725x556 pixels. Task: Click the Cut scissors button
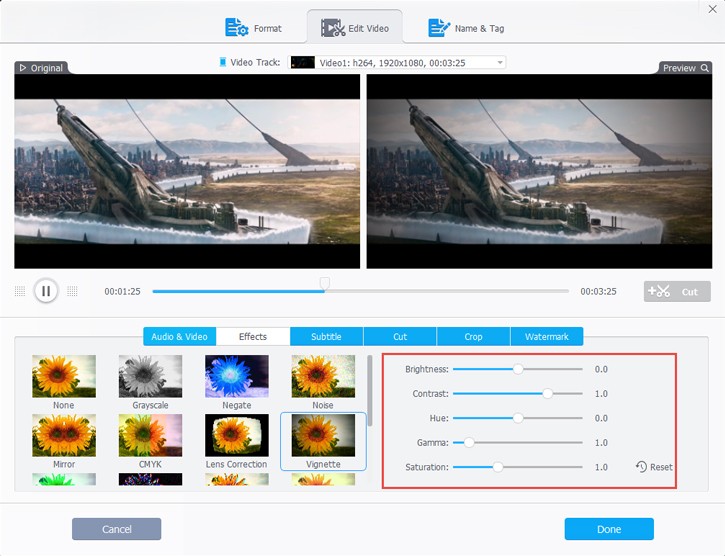click(677, 291)
